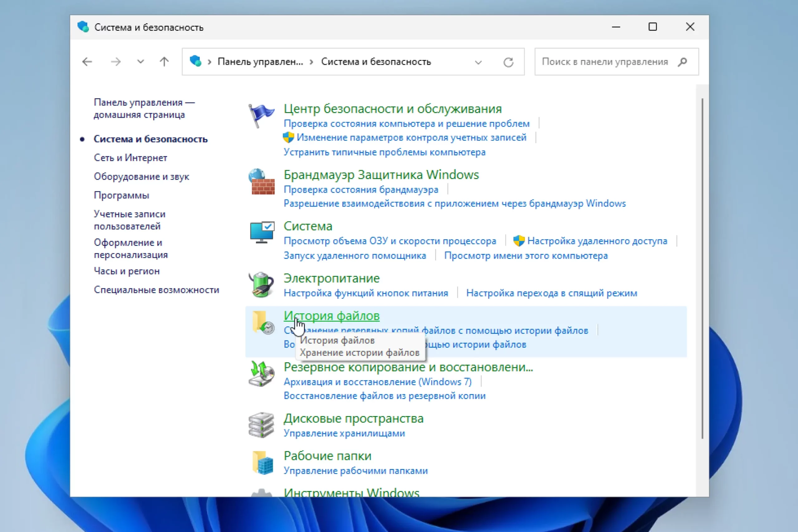Expand the address bar history dropdown

(x=478, y=62)
